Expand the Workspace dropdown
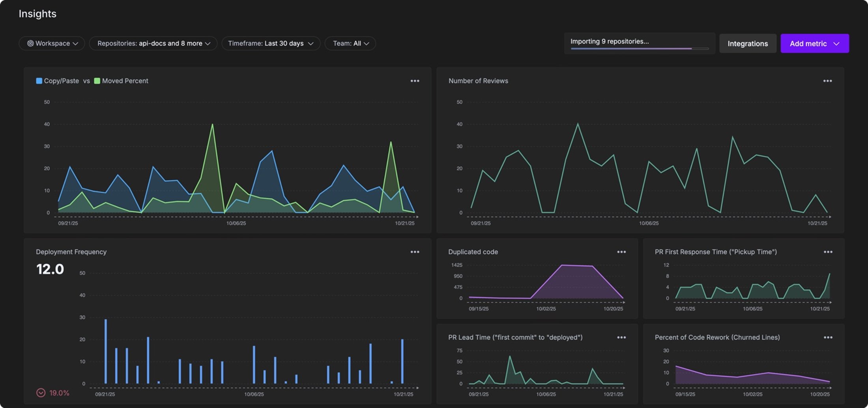The width and height of the screenshot is (868, 408). click(52, 43)
